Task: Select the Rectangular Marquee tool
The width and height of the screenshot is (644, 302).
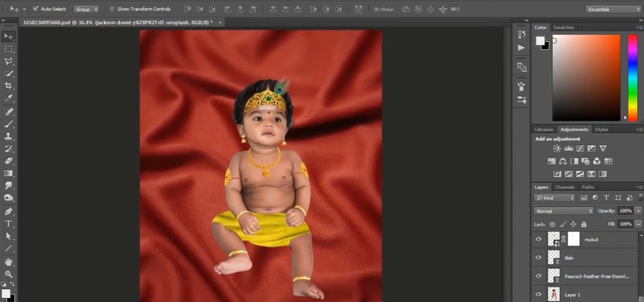Action: coord(8,49)
